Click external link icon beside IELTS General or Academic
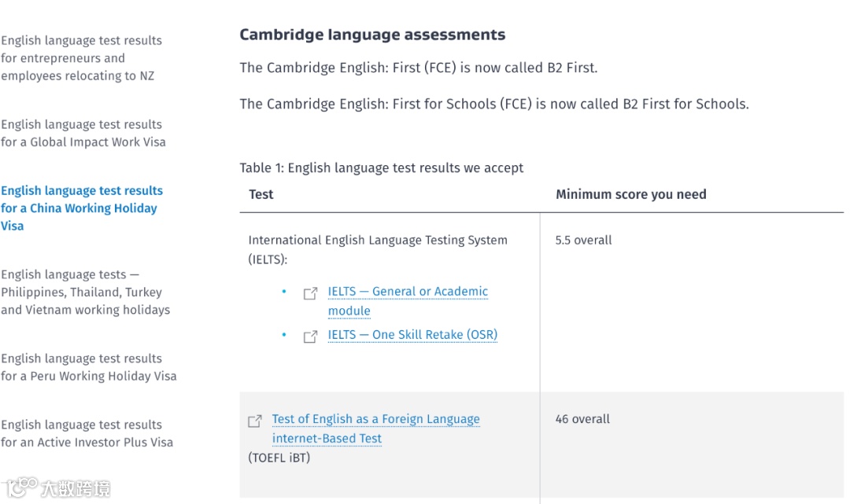 tap(310, 293)
